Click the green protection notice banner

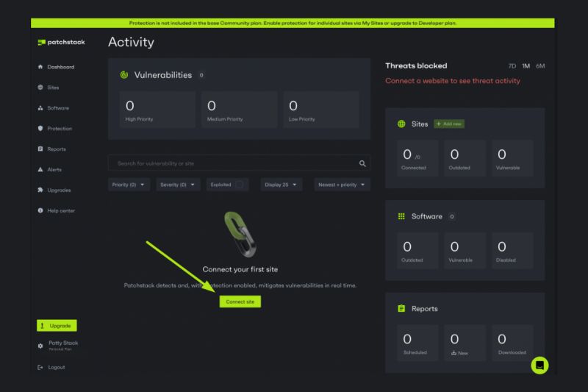pyautogui.click(x=293, y=23)
